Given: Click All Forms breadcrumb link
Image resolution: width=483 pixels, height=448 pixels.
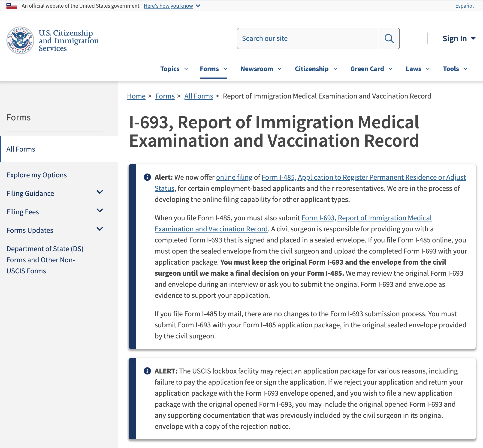Looking at the screenshot, I should [x=198, y=96].
